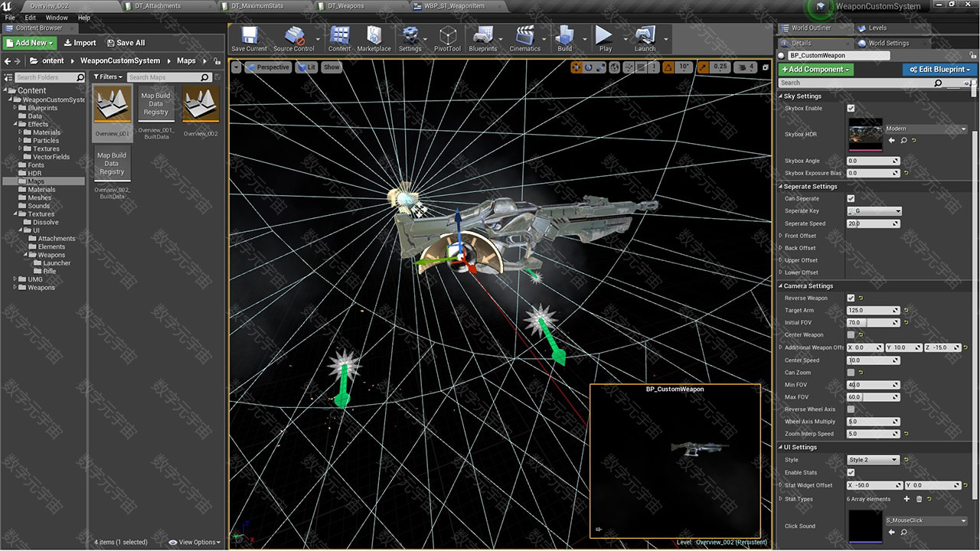Click the Build toolbar icon
Viewport: 980px width, 551px height.
coord(564,39)
